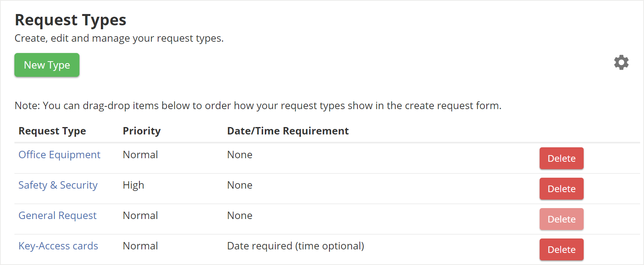
Task: Click the Request Types page heading
Action: (x=70, y=20)
